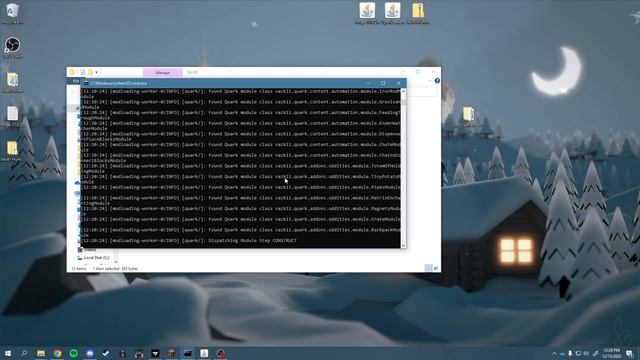Click the Command Prompt scrollbar down arrow

(x=403, y=245)
